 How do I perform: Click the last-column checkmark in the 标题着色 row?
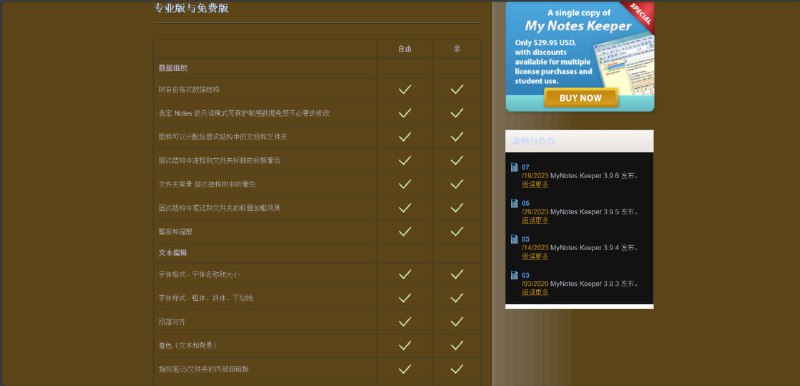coord(457,160)
